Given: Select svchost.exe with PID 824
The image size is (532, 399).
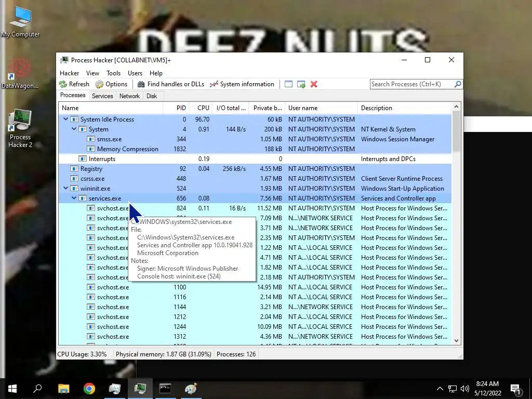Looking at the screenshot, I should coord(255,208).
